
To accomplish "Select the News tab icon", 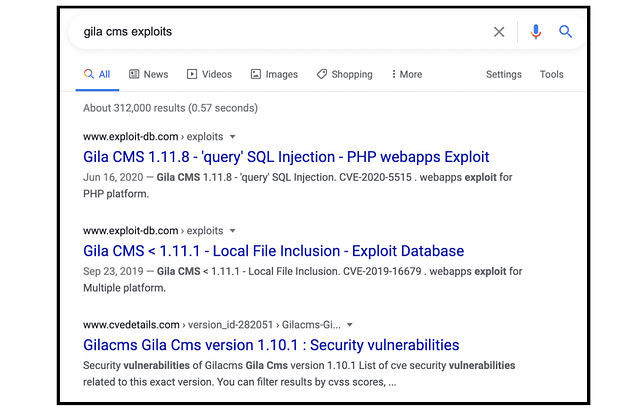I will (134, 74).
